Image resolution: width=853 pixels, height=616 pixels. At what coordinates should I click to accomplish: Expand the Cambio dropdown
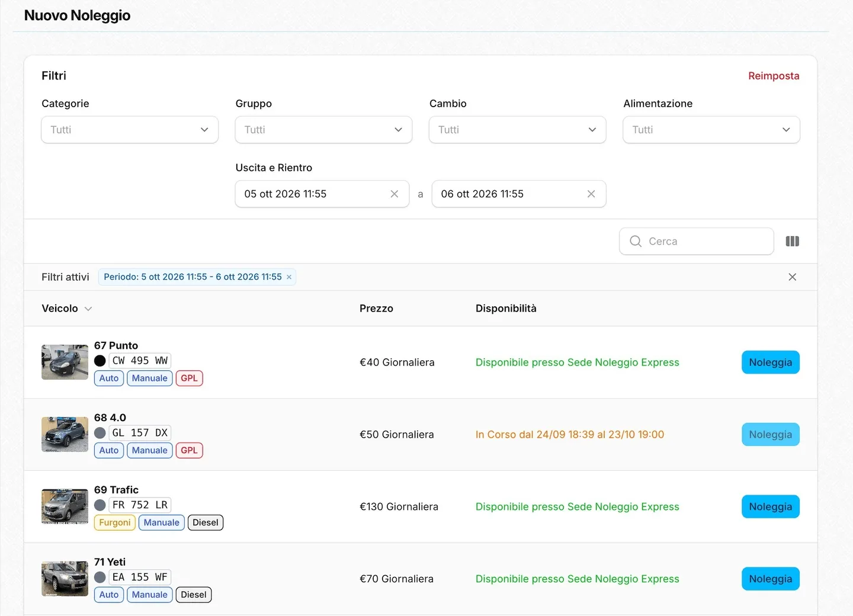click(518, 130)
